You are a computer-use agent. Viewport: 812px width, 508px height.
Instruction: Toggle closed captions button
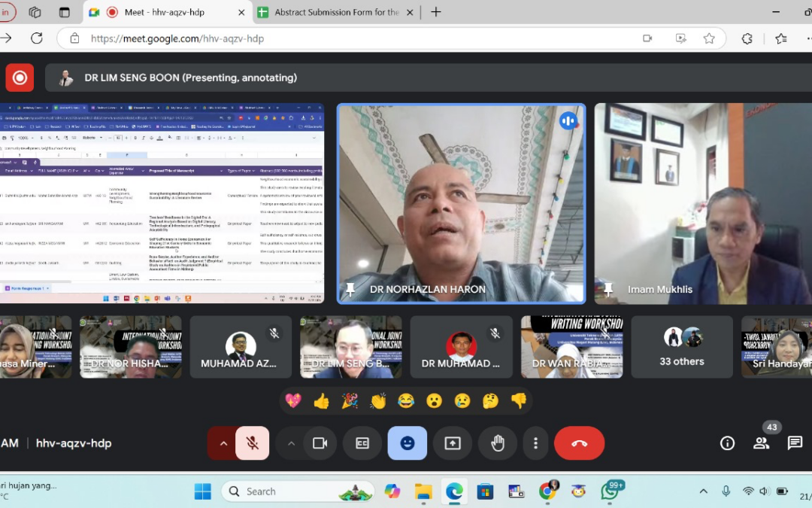[362, 443]
